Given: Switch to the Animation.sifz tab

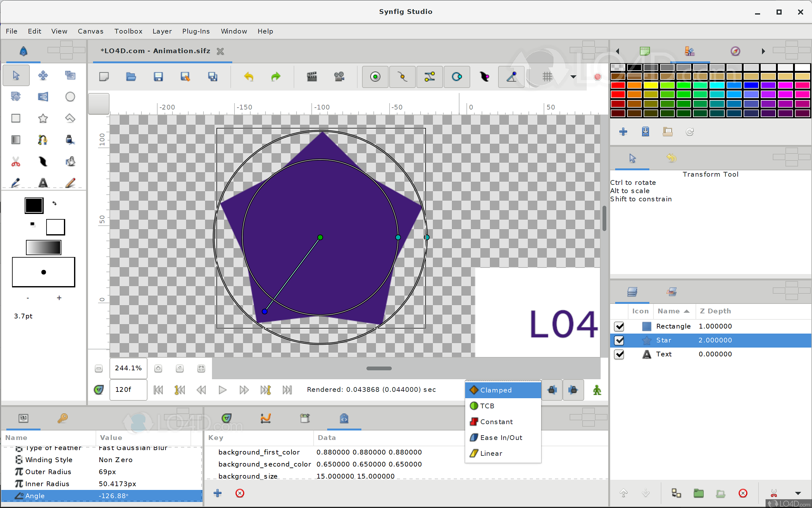Looking at the screenshot, I should click(x=154, y=51).
